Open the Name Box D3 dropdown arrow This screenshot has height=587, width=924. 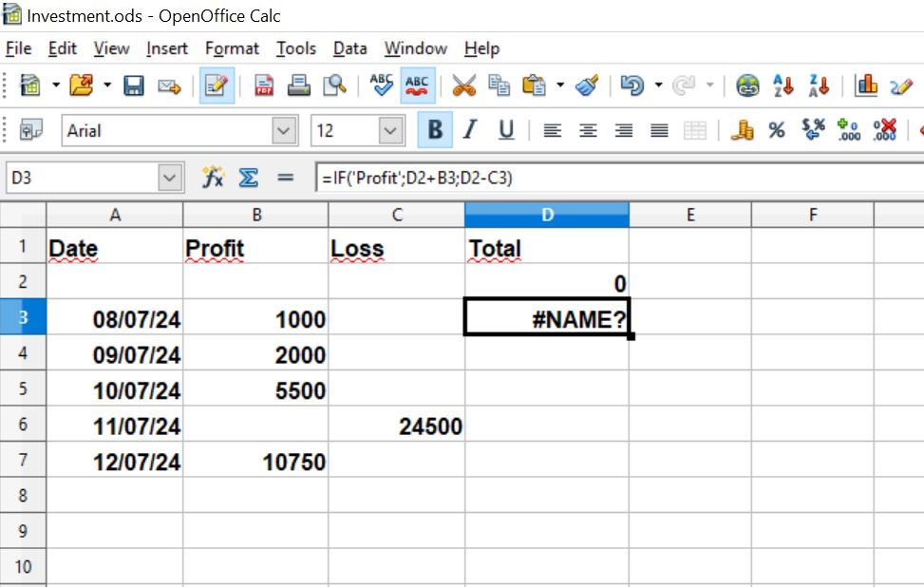click(169, 178)
